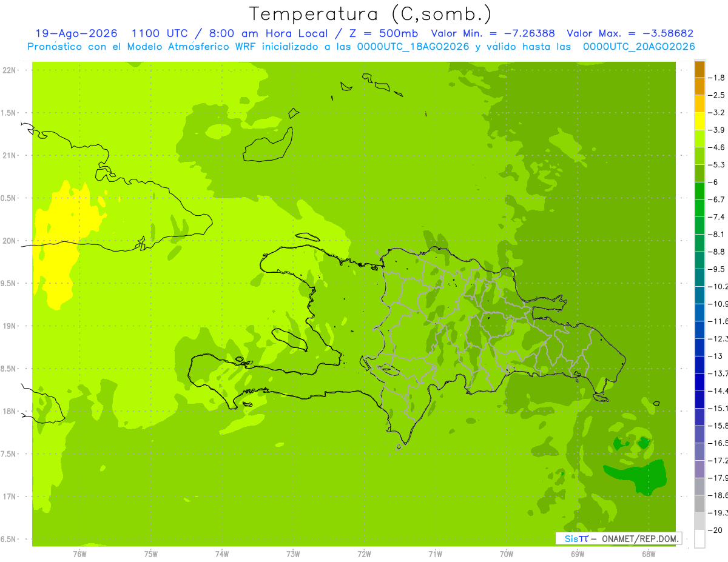Pick the blue swatch between -10.2 and -10.9
The width and height of the screenshot is (728, 562).
[x=699, y=295]
